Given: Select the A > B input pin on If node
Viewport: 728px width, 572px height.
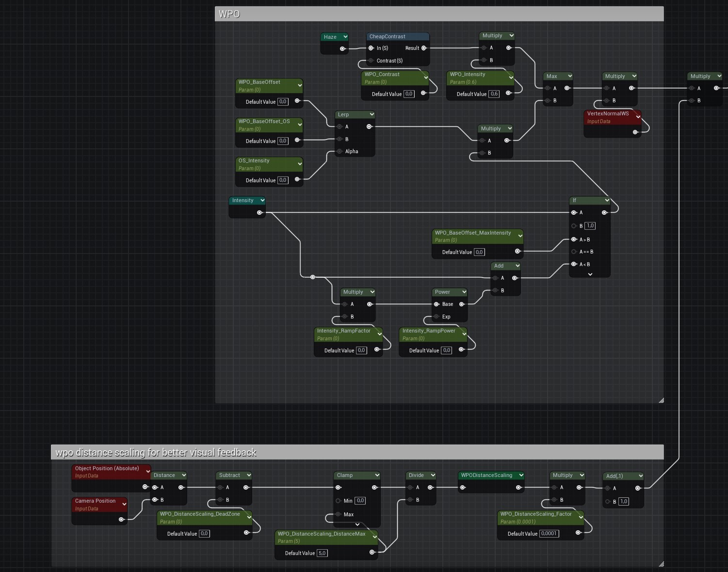Looking at the screenshot, I should 574,239.
